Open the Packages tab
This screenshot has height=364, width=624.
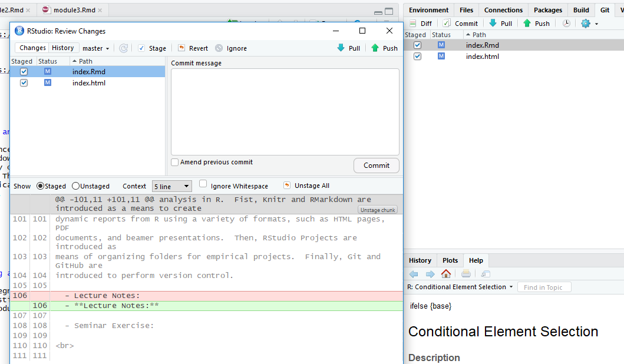[x=548, y=10]
